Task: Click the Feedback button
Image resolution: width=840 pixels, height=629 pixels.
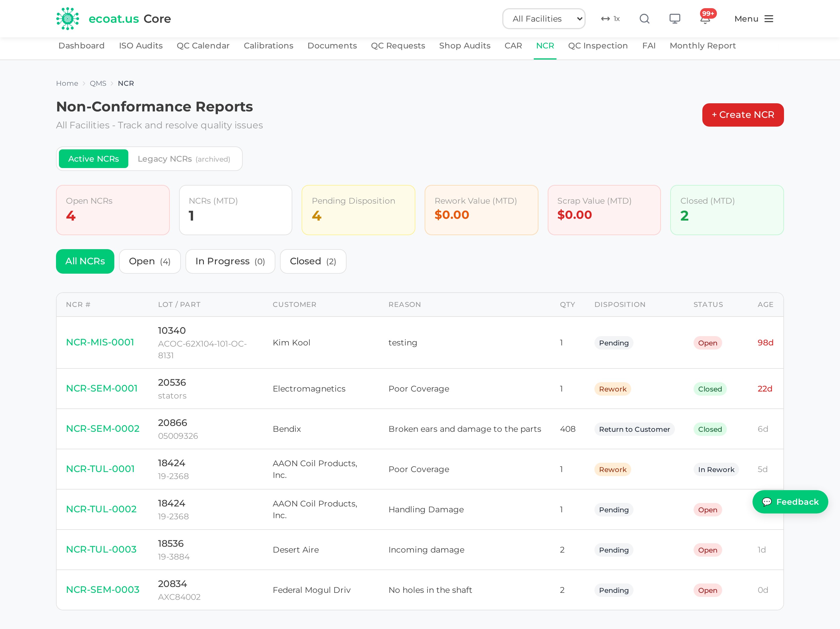Action: pyautogui.click(x=790, y=502)
